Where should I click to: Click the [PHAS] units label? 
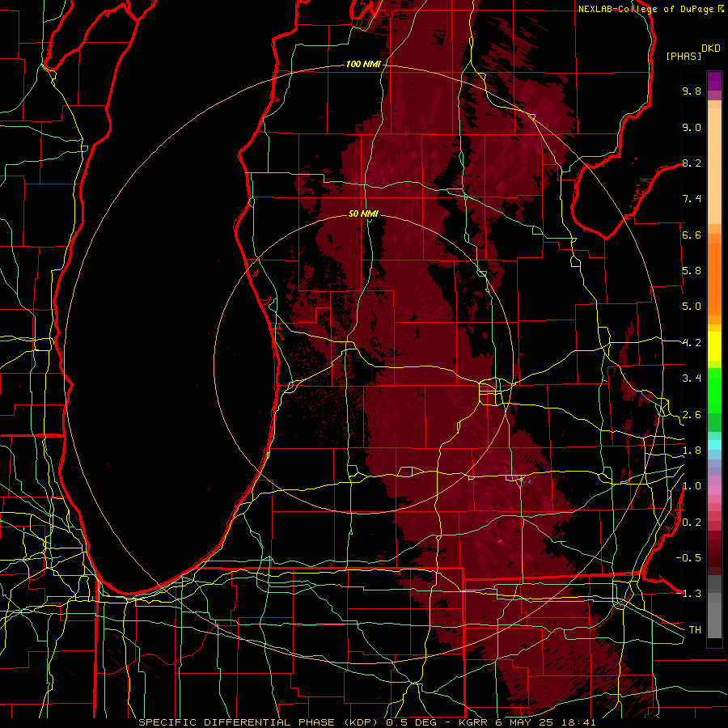(684, 56)
